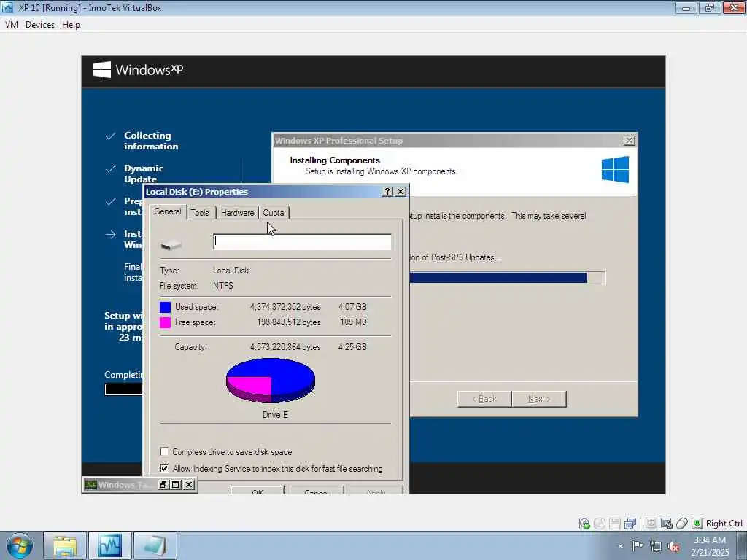Click the drive label text field

303,242
